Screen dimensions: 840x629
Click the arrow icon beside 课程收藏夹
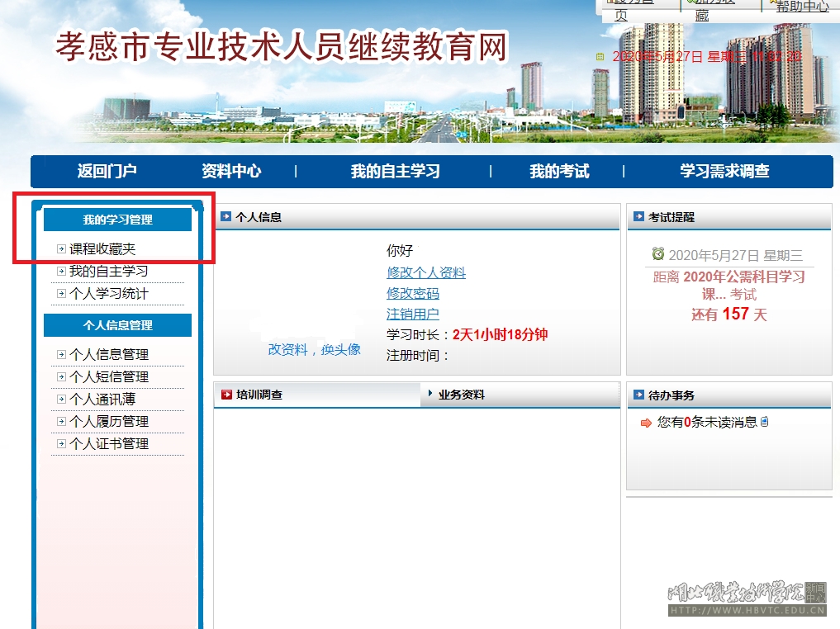61,248
